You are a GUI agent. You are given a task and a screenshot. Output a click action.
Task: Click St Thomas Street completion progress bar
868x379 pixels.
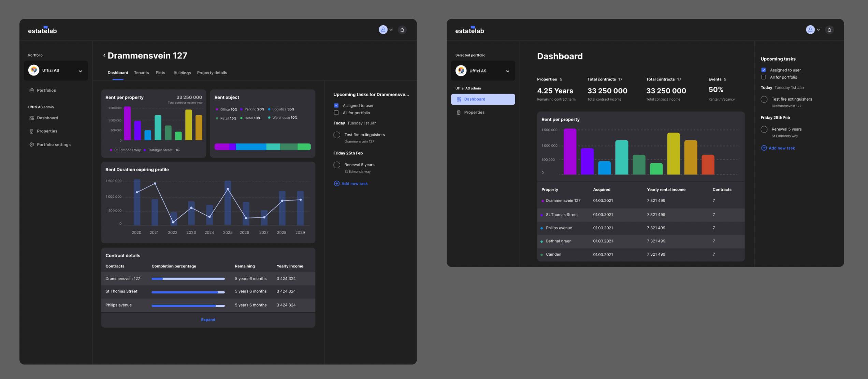[188, 292]
